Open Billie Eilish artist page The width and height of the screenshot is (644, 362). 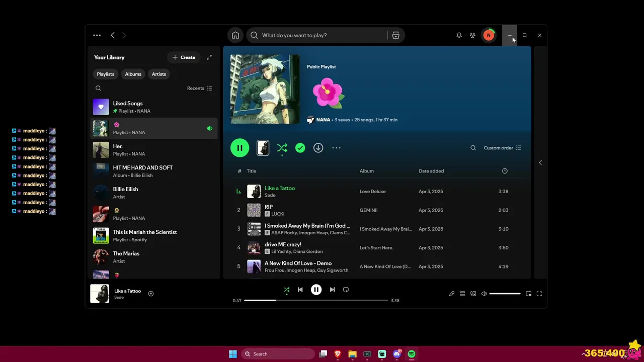coord(154,193)
